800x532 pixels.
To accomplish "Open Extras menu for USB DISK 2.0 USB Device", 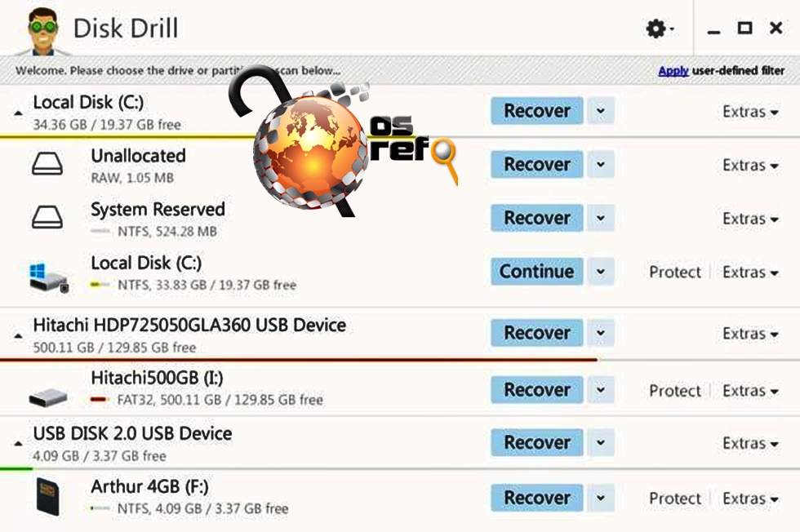I will click(750, 443).
